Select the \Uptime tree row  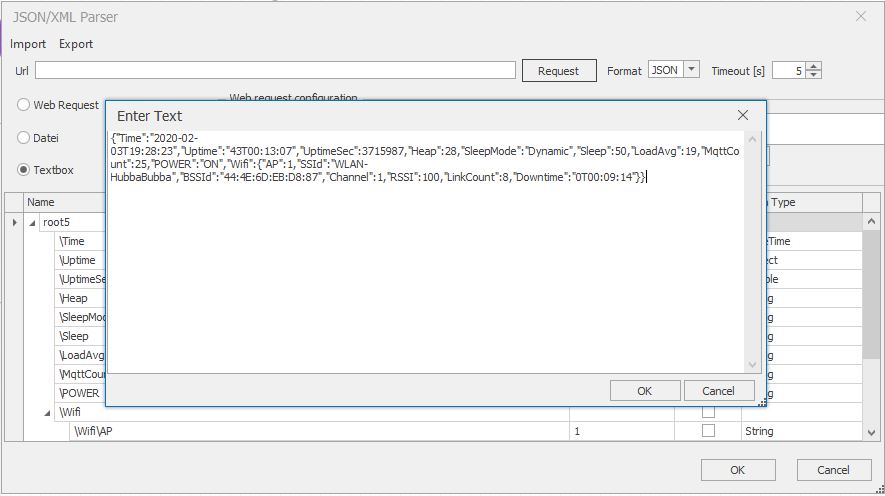pos(80,260)
